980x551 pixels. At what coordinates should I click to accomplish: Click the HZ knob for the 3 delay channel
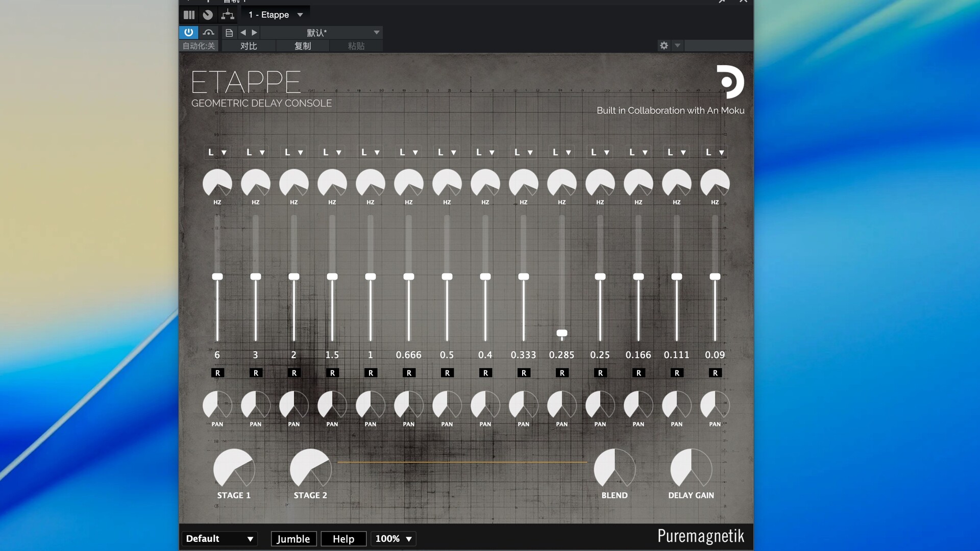pyautogui.click(x=256, y=184)
